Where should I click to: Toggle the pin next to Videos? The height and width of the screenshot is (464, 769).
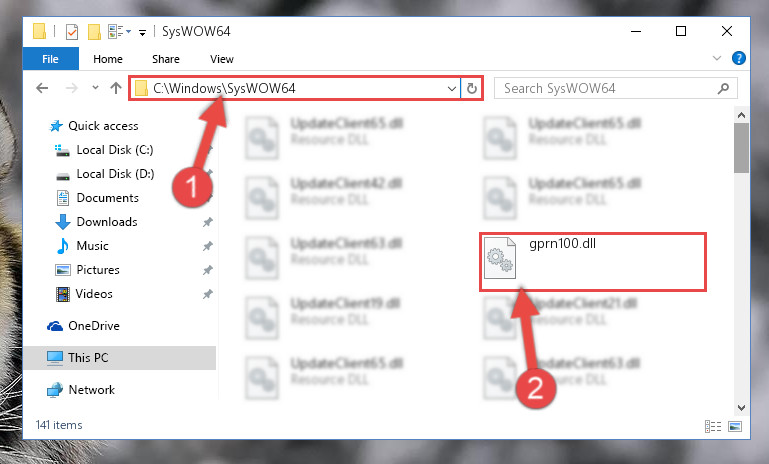click(x=207, y=294)
